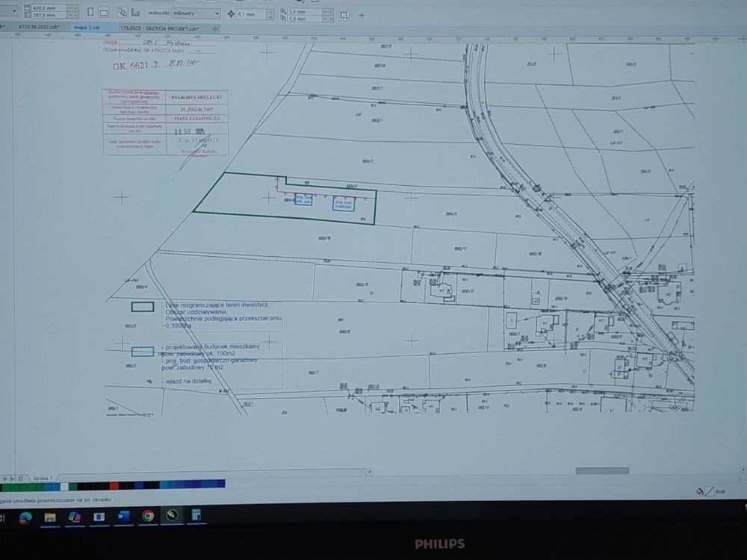
Task: Click the horizontal scrollbar left arrow
Action: click(x=370, y=472)
